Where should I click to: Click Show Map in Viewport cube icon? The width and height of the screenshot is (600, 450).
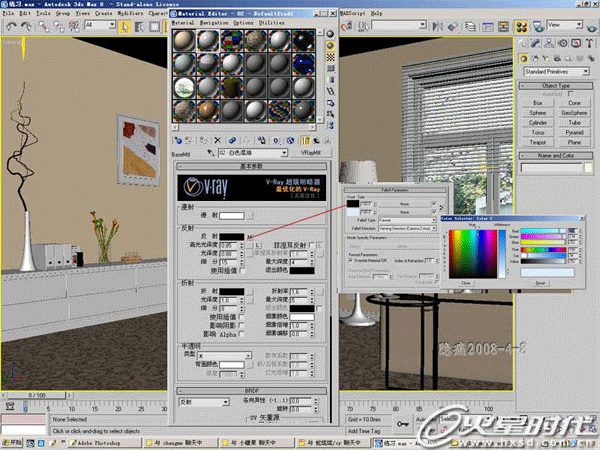[290, 140]
